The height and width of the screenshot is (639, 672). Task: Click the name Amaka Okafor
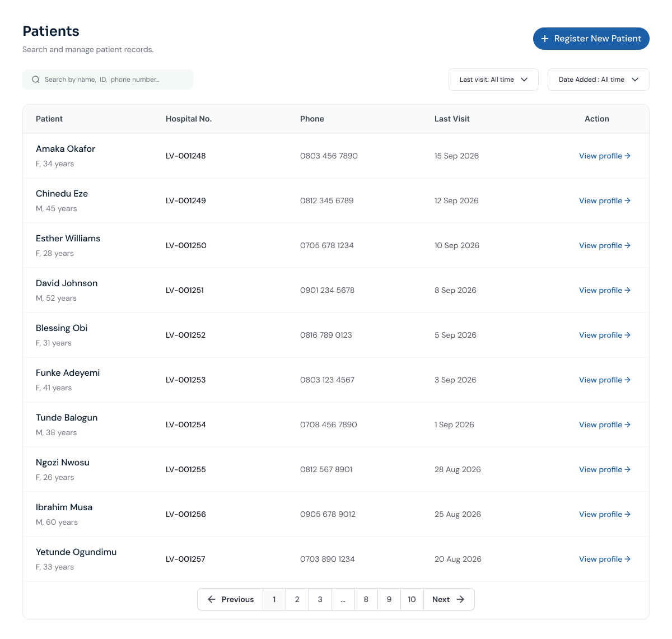66,148
